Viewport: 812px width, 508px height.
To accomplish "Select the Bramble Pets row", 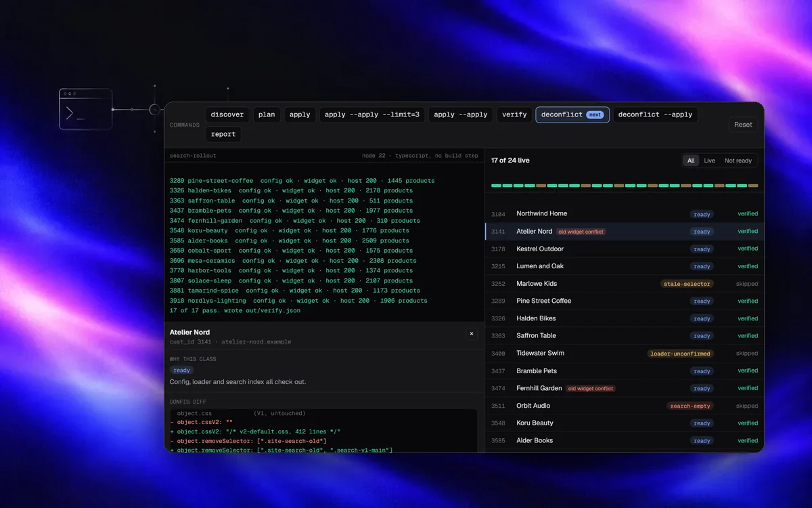I will coord(625,371).
